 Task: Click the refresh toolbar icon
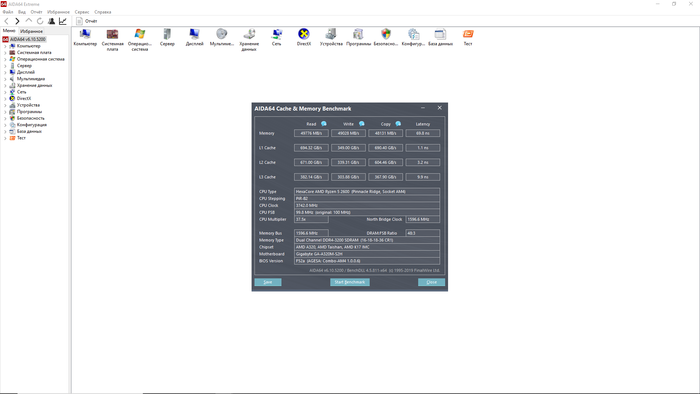click(x=40, y=21)
